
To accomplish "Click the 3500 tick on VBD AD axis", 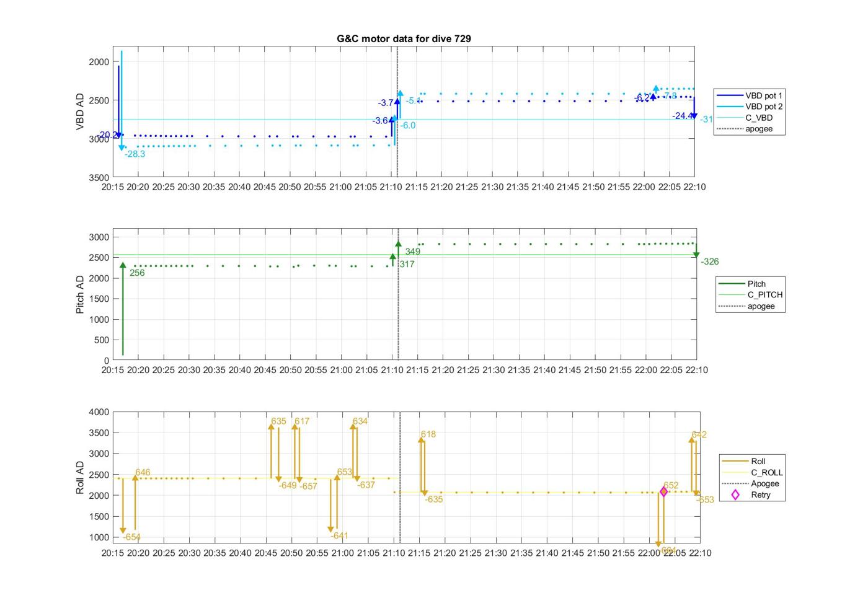I will 99,177.
